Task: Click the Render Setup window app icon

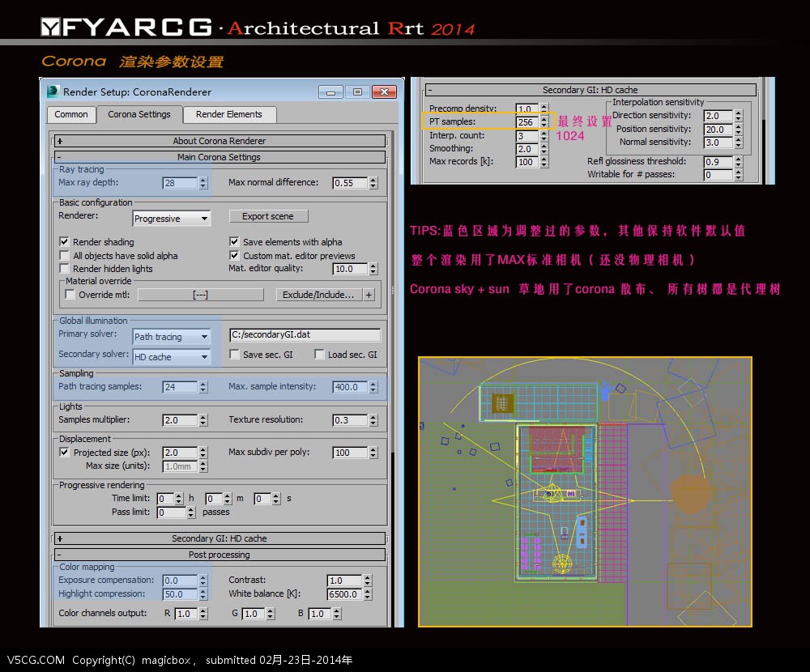Action: 53,91
